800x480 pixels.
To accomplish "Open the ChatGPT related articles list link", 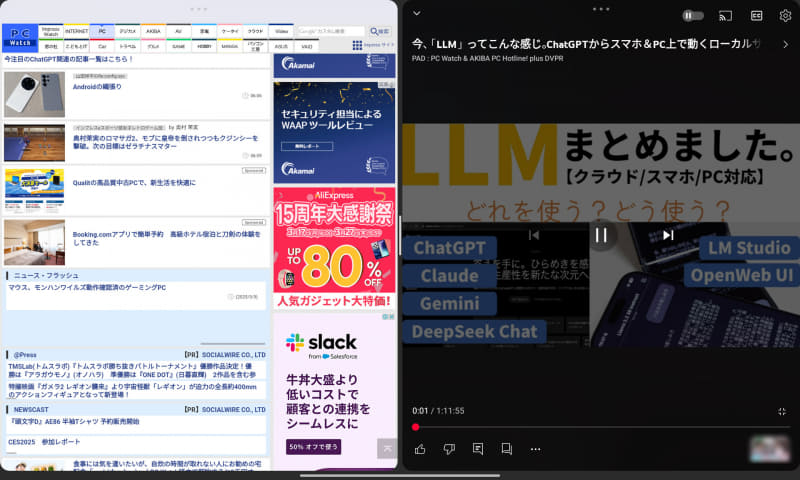I will click(x=69, y=59).
